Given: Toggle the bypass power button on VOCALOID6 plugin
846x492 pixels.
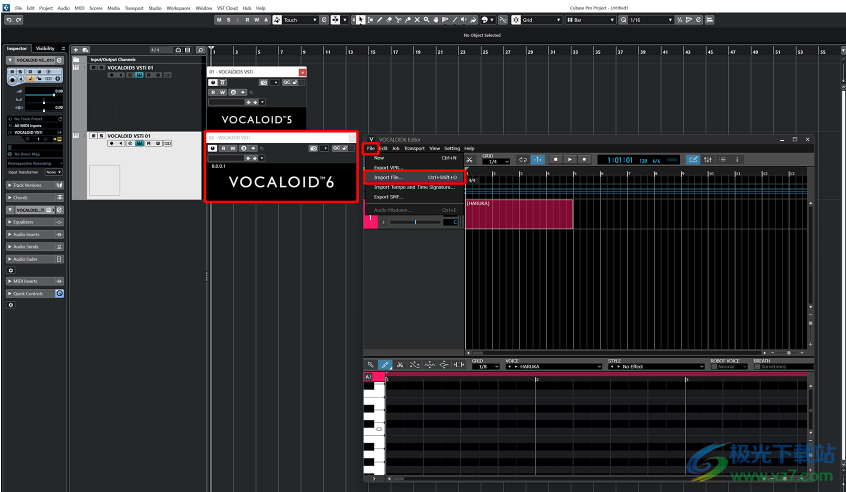Looking at the screenshot, I should (x=212, y=148).
